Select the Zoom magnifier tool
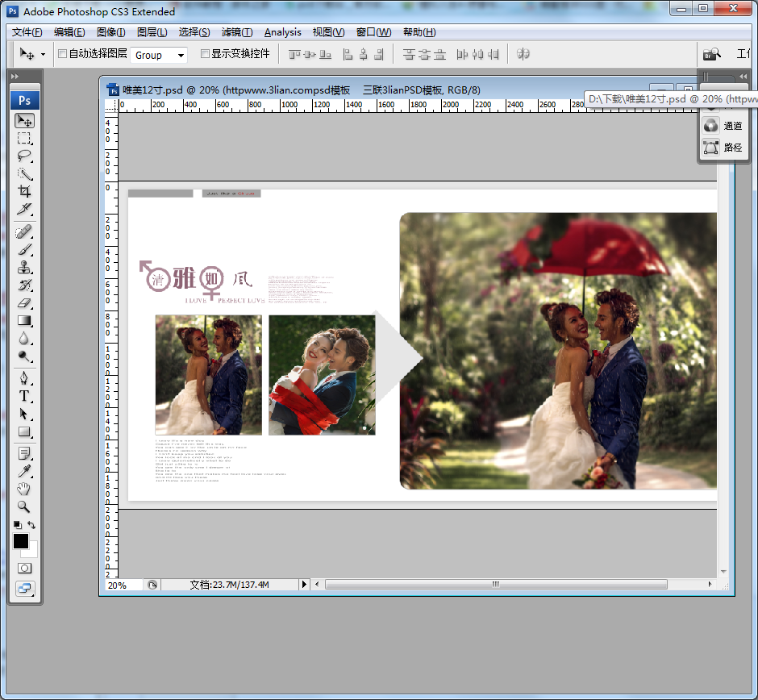The width and height of the screenshot is (758, 700). coord(24,506)
